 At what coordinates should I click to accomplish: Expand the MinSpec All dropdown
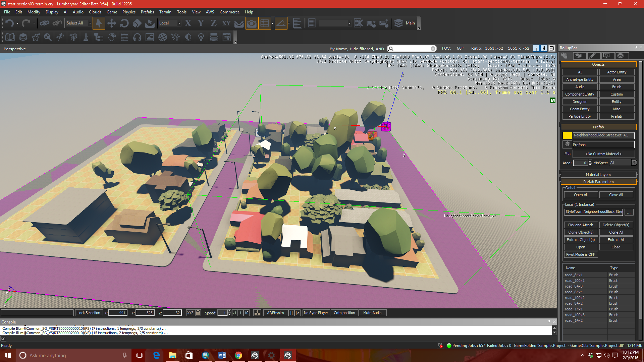634,163
